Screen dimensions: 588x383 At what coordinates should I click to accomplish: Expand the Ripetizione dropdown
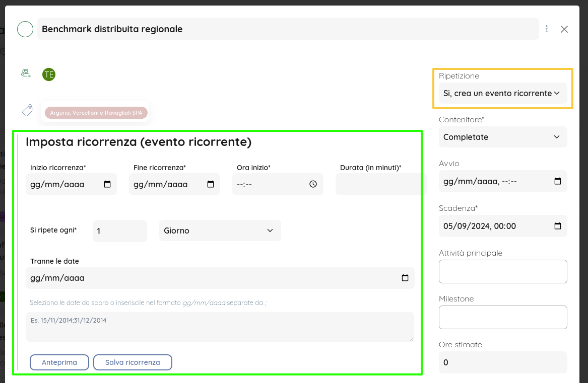click(502, 93)
